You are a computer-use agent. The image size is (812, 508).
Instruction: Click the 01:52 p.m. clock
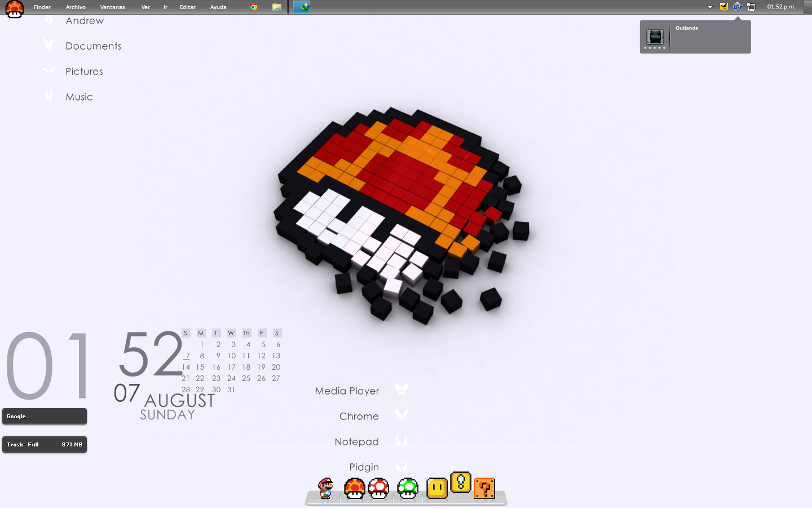[781, 7]
